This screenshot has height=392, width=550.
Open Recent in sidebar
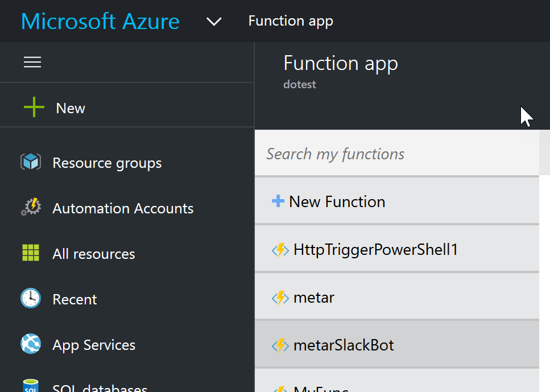click(75, 299)
